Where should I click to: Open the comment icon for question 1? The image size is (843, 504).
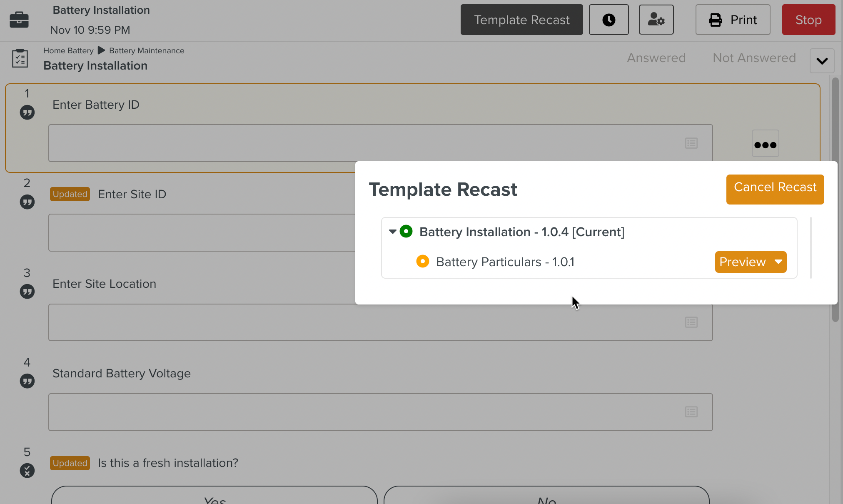point(27,112)
